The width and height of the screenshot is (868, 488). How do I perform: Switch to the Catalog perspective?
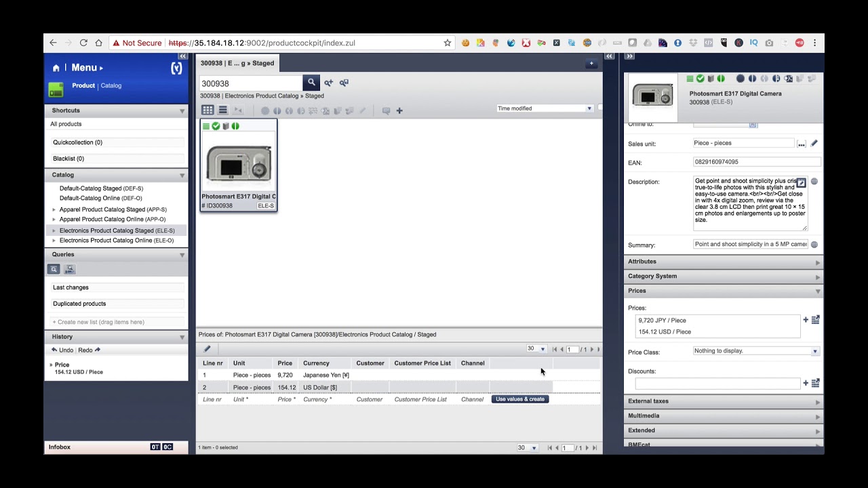pos(111,85)
